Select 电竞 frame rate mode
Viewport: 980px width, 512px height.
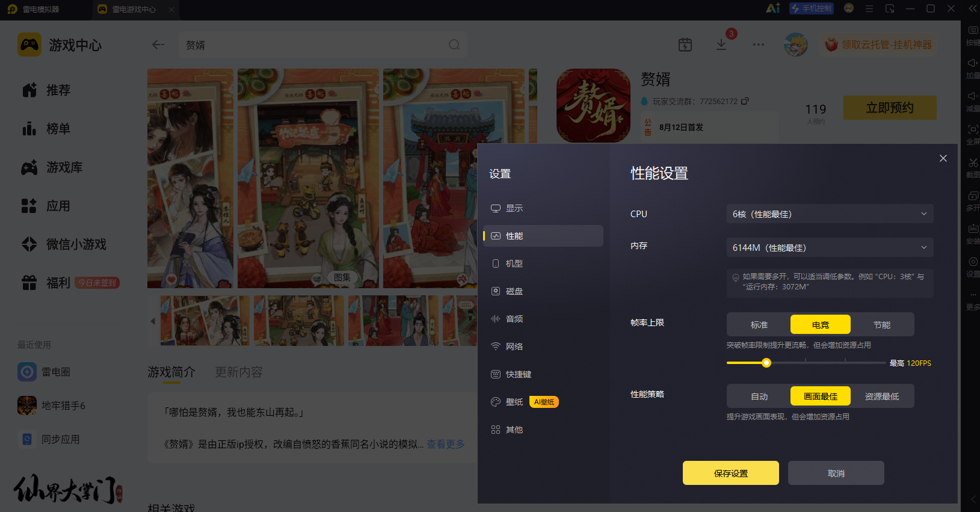(821, 324)
